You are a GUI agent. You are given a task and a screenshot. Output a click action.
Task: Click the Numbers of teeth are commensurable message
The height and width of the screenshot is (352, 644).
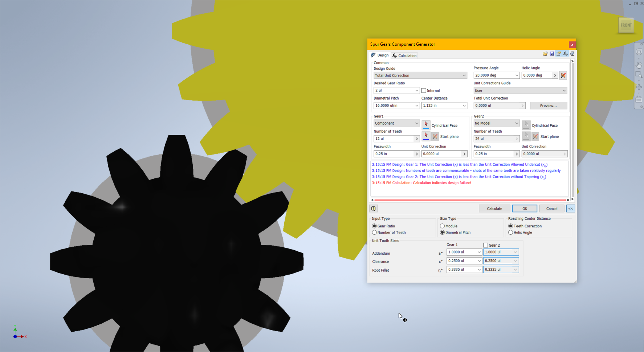(x=466, y=171)
